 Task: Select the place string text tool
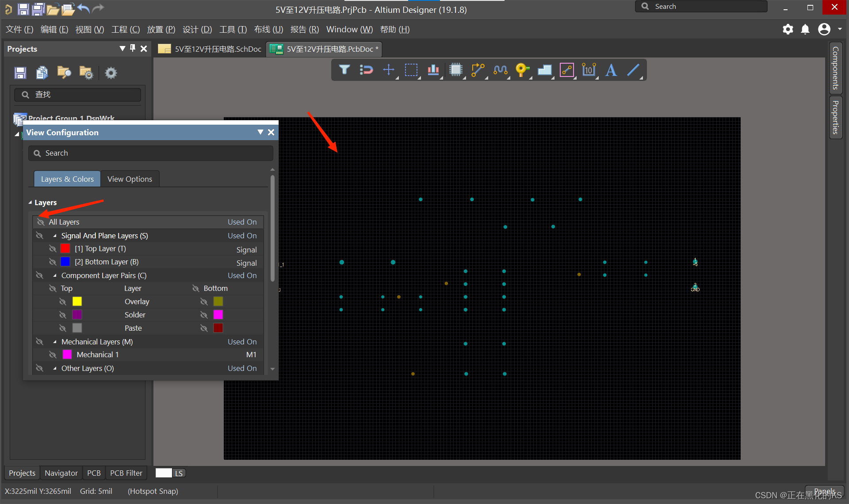pos(611,70)
